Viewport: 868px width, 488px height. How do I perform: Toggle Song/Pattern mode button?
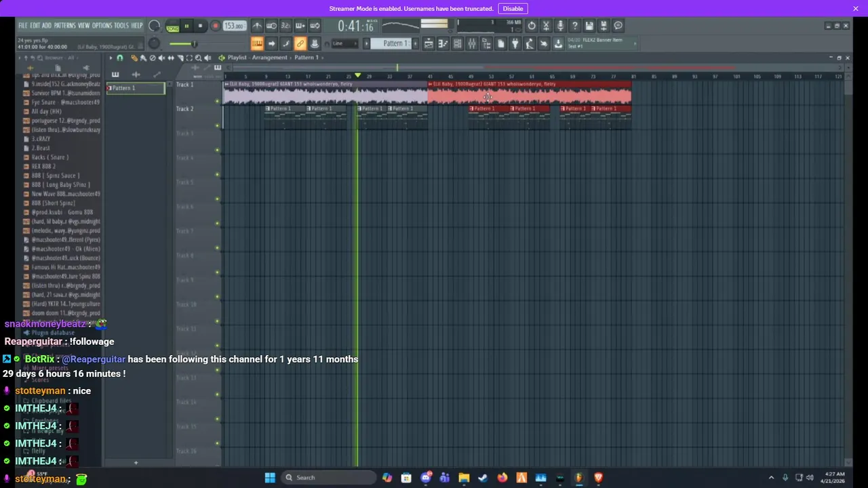[x=172, y=26]
